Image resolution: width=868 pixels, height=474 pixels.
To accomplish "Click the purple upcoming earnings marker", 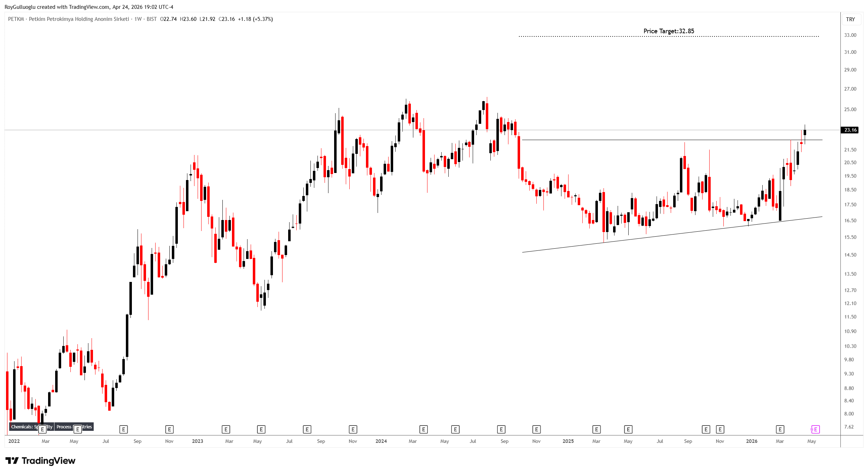I will point(815,429).
